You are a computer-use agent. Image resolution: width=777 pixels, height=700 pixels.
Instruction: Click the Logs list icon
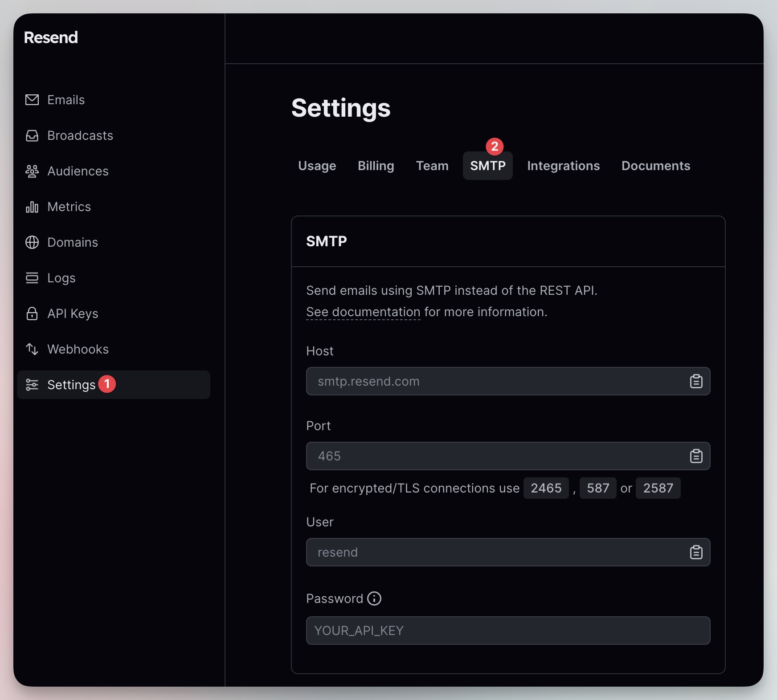32,278
